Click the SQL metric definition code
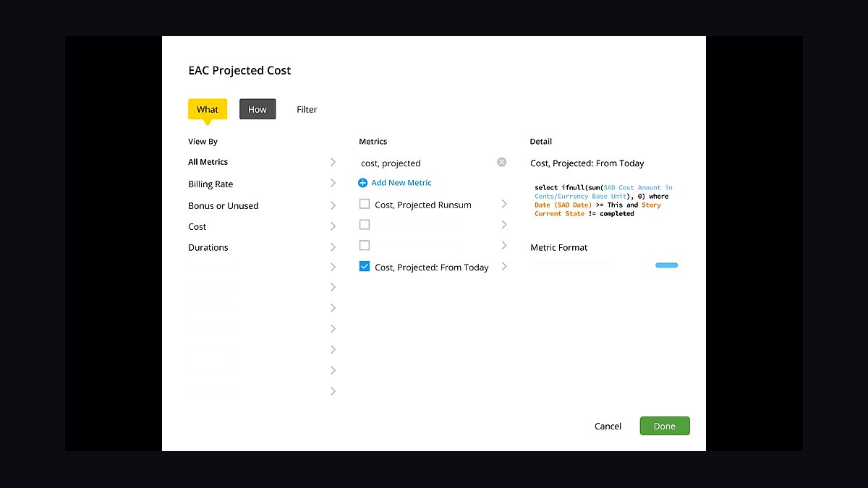Screen dimensions: 868x488 [x=604, y=200]
